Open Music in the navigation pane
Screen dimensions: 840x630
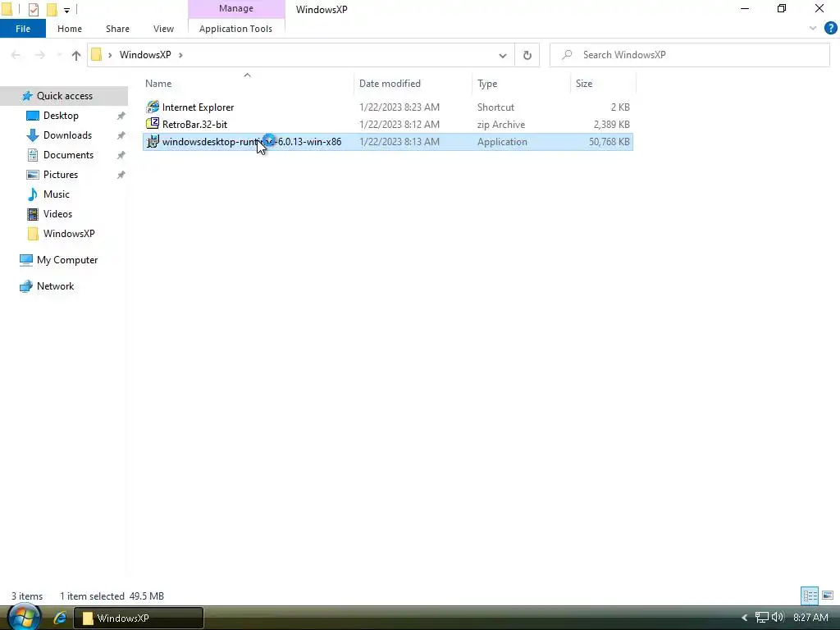coord(56,194)
